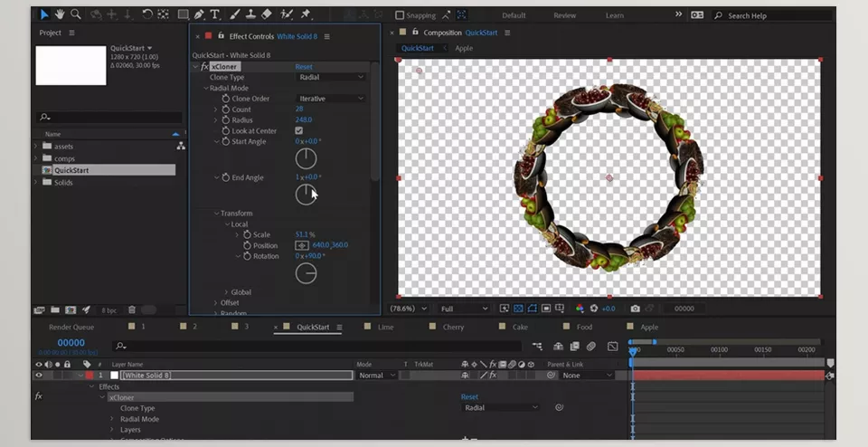
Task: Toggle the Composition viewer lock
Action: 415,33
